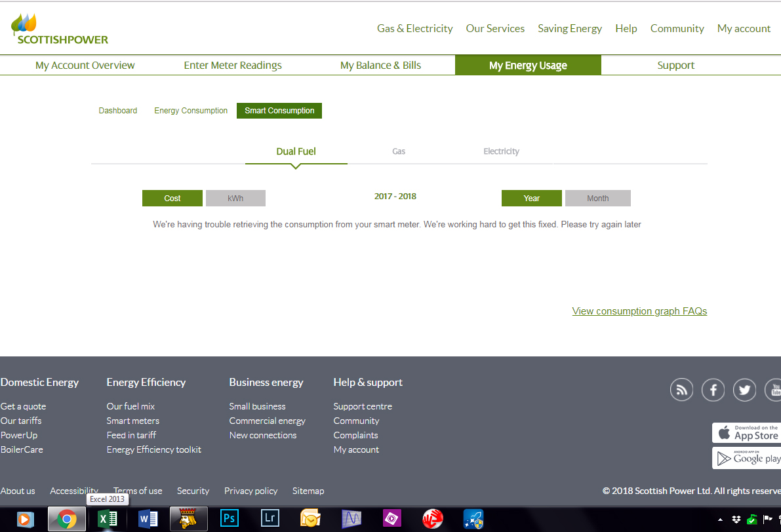This screenshot has height=532, width=781.
Task: Open BoilerCare footer link
Action: coord(22,449)
